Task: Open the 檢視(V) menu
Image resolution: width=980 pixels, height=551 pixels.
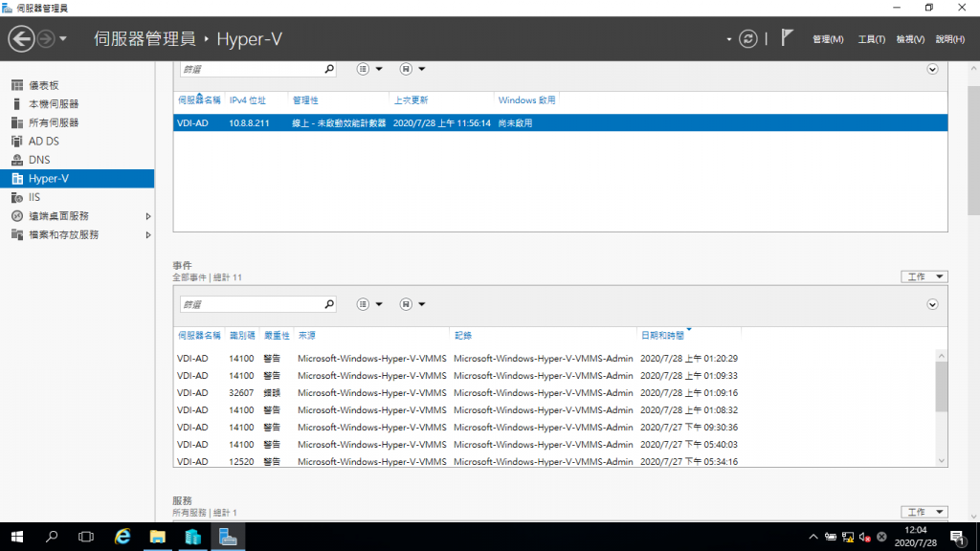Action: 910,39
